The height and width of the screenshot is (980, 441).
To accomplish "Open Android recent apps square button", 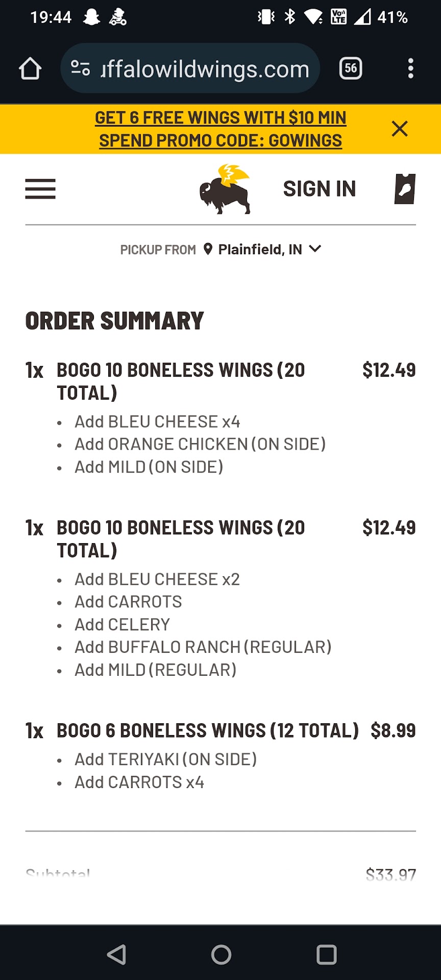I will coord(326,954).
